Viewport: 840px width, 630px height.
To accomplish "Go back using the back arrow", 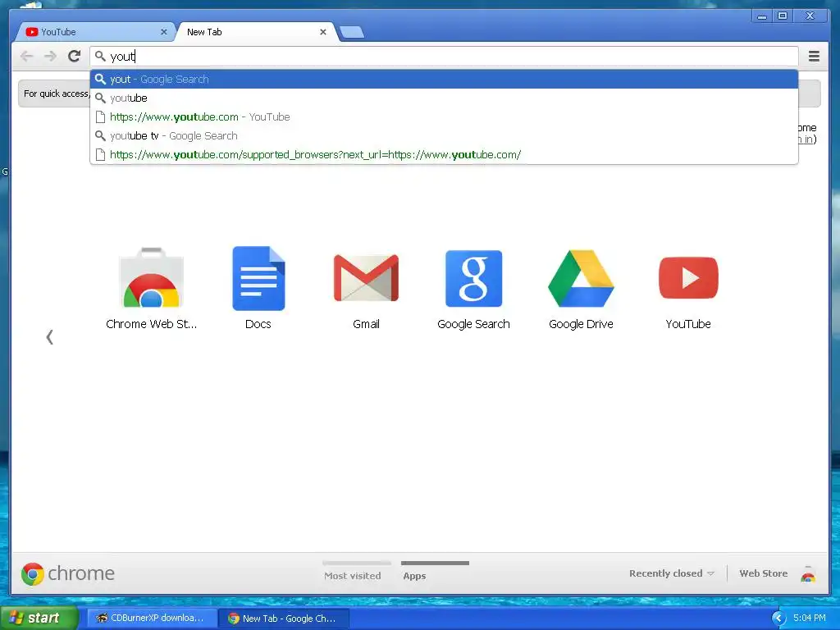I will 27,56.
